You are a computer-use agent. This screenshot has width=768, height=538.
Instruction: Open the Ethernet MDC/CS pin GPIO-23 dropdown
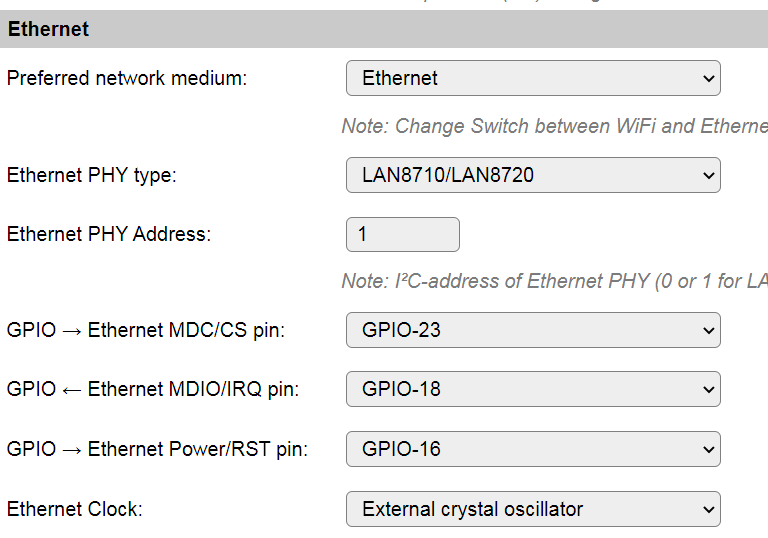(532, 329)
